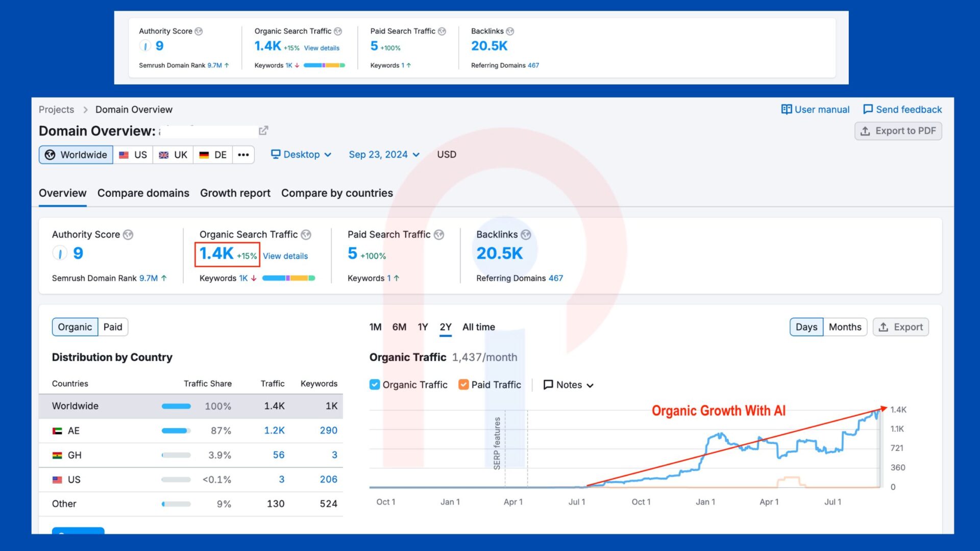Click the Export to PDF icon

867,131
